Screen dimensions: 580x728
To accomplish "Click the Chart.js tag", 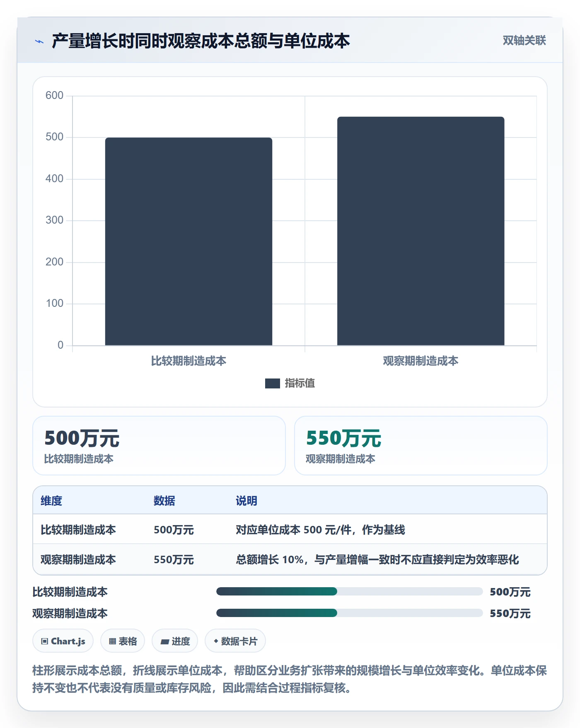I will click(63, 641).
